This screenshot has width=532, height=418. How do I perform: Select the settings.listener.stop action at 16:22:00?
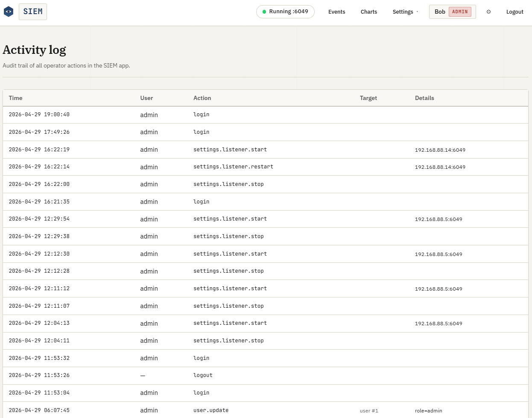point(228,184)
